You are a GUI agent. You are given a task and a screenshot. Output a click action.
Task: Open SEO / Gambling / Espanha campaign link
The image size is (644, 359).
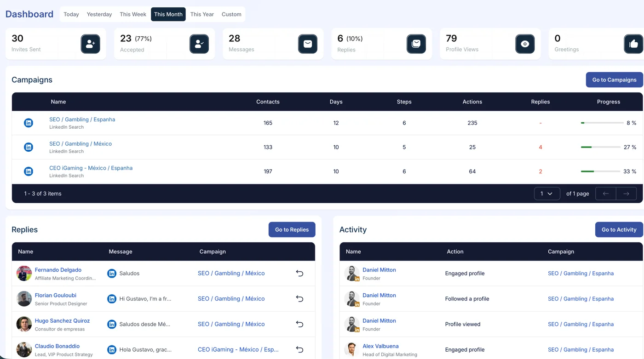(82, 120)
